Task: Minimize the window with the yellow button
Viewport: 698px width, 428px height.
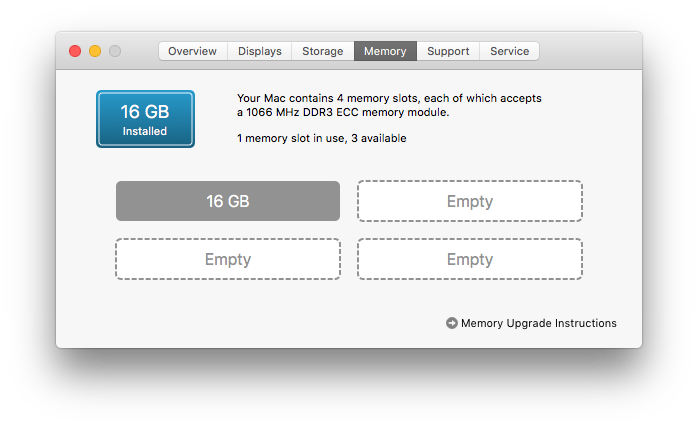Action: [x=95, y=51]
